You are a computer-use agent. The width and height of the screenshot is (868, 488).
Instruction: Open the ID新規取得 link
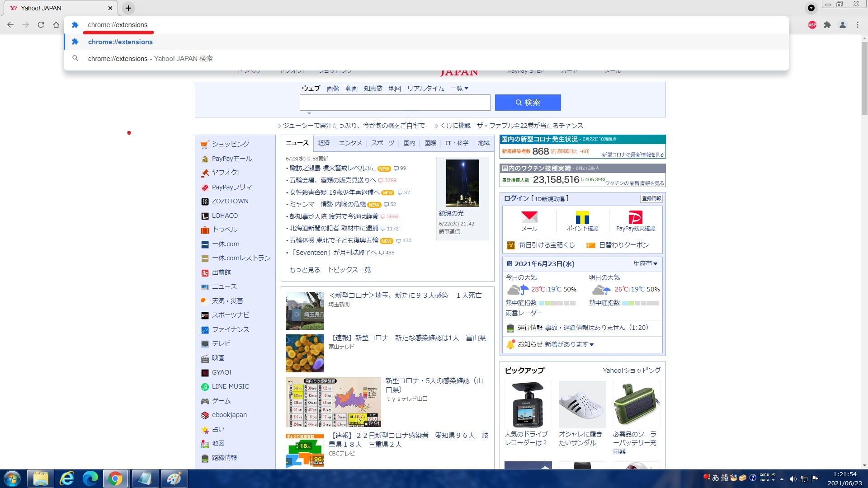point(550,199)
